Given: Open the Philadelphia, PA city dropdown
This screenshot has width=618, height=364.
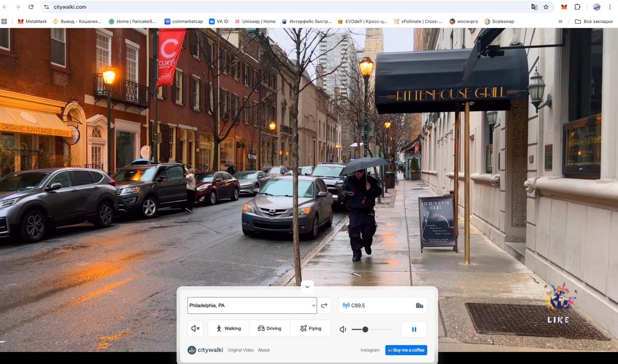Looking at the screenshot, I should coord(252,305).
